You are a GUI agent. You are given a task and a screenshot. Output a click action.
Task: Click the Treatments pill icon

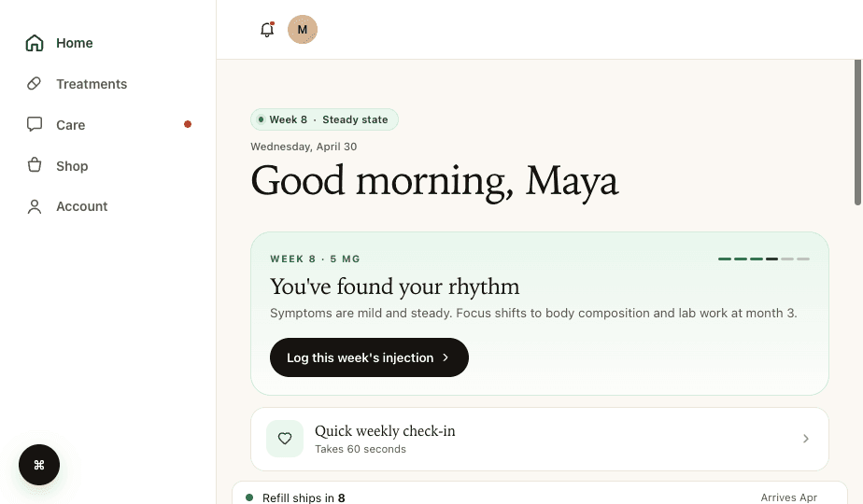(x=35, y=84)
